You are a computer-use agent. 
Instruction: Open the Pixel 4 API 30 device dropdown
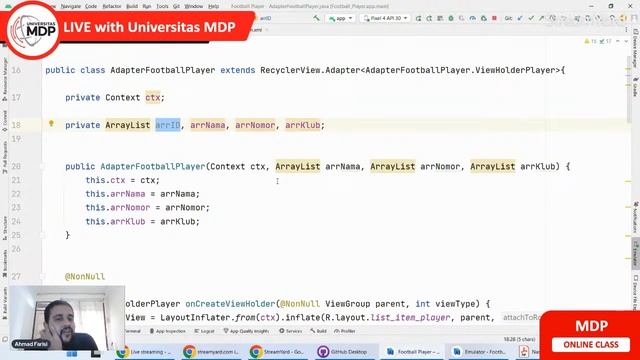coord(385,18)
